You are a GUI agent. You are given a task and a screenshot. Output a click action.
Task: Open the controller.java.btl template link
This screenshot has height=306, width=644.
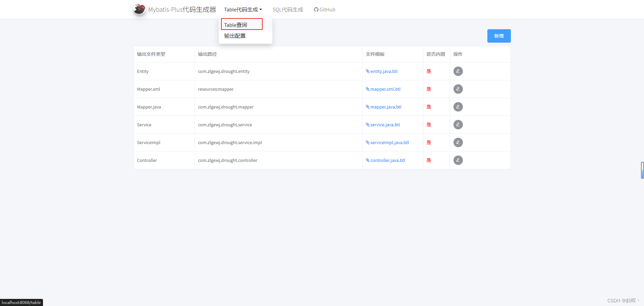pos(387,160)
